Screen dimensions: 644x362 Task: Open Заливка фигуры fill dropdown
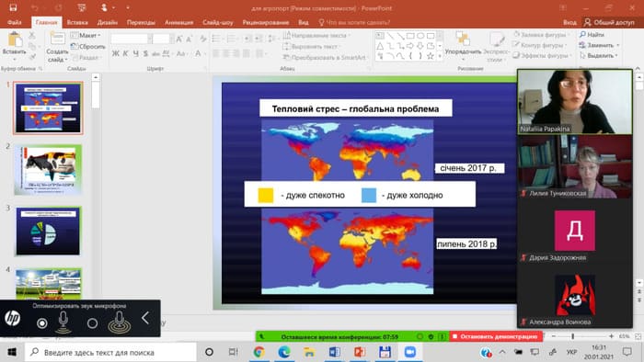(x=541, y=35)
